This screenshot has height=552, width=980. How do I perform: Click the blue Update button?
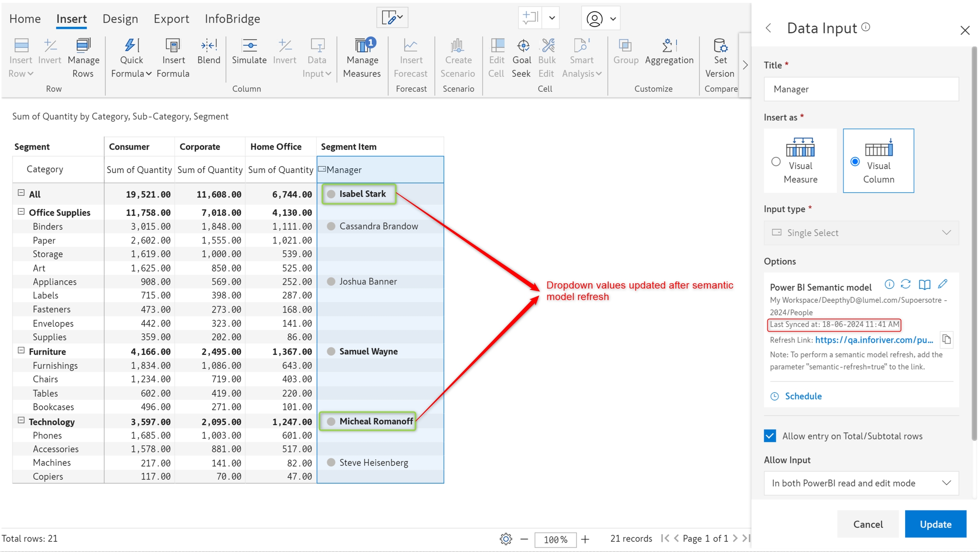(x=935, y=524)
